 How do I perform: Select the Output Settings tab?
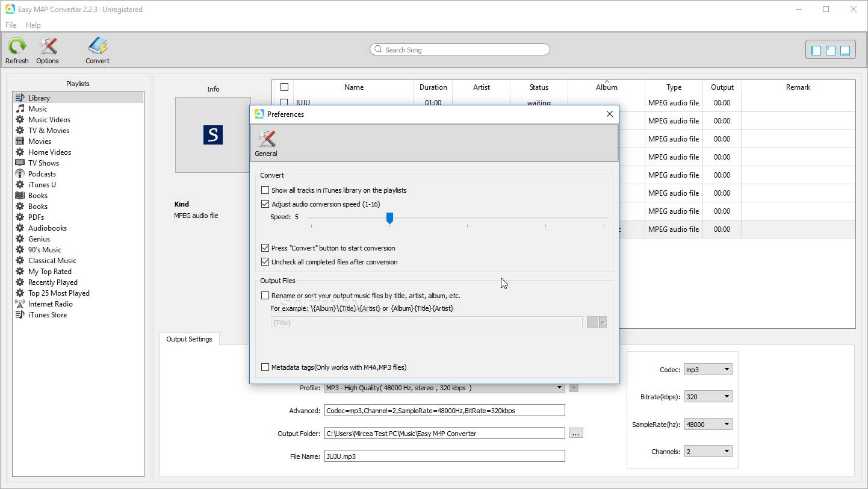point(190,339)
